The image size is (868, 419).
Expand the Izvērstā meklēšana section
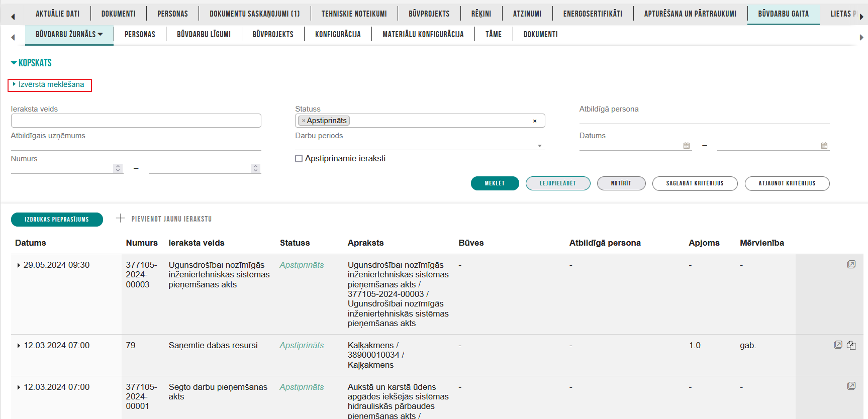49,84
